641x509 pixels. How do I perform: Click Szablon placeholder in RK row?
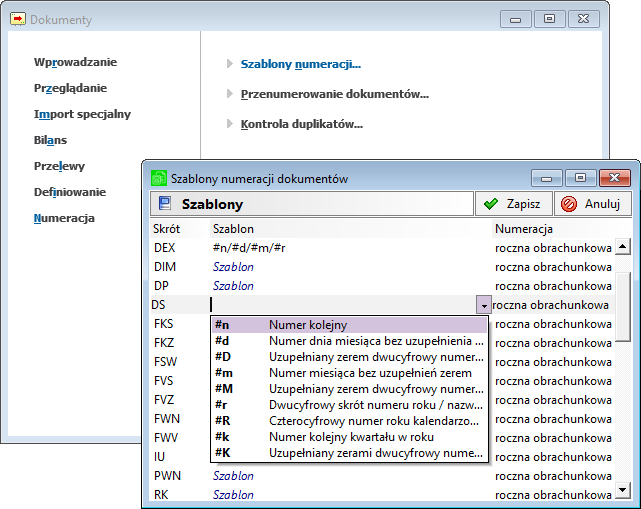233,495
